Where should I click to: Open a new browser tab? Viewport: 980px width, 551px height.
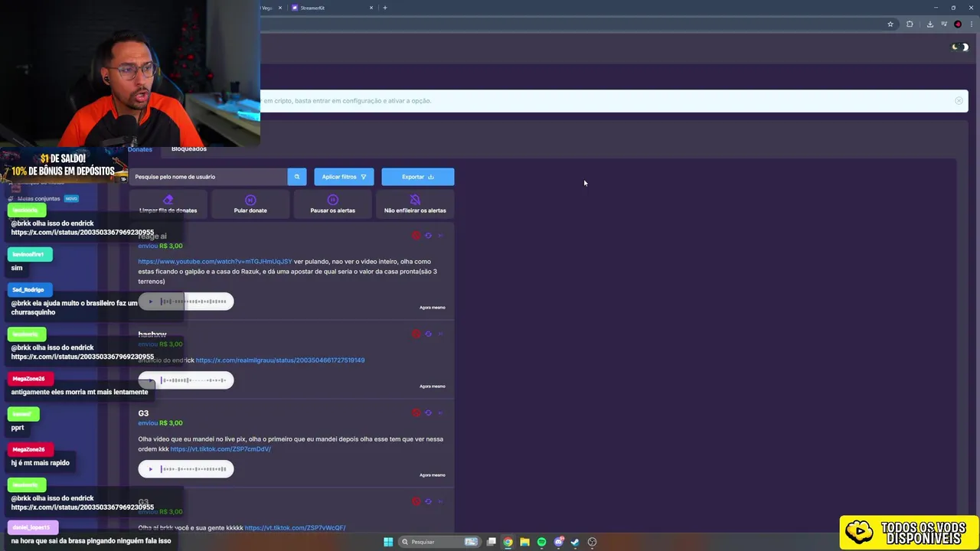coord(385,8)
